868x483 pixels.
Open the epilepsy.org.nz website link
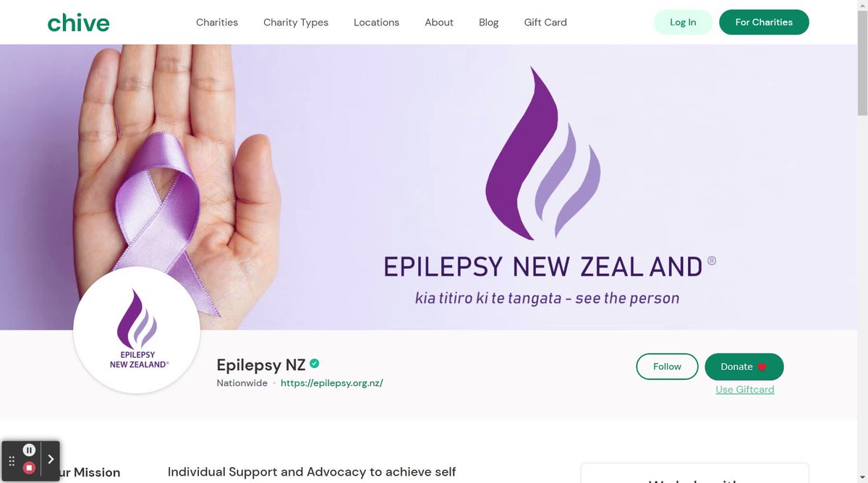(331, 383)
